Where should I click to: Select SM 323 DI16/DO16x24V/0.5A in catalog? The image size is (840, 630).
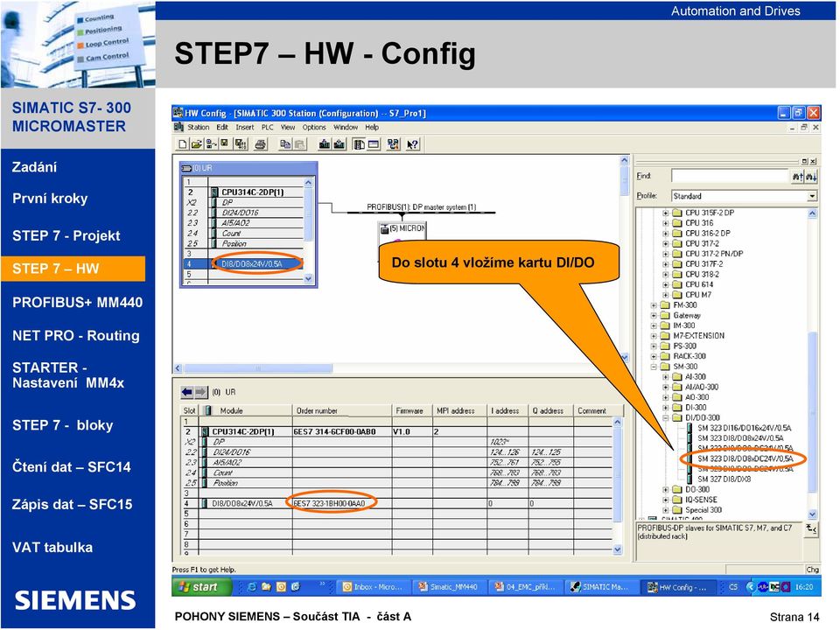pos(744,428)
